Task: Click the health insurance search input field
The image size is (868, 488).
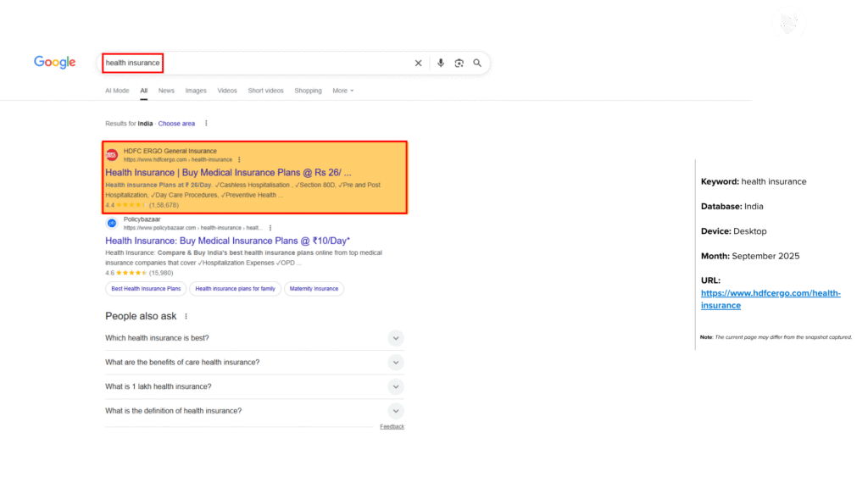Action: click(254, 64)
